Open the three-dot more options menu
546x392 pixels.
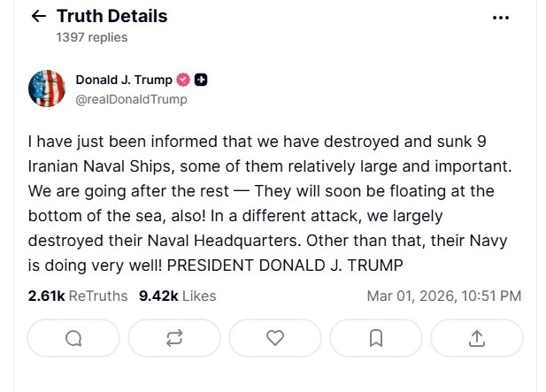501,18
